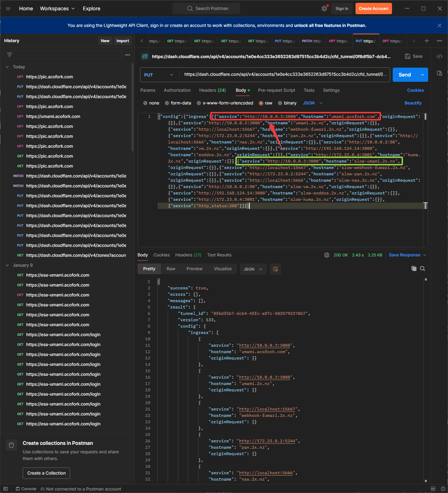Open response Test Results tab
448x493 pixels.
pos(219,255)
